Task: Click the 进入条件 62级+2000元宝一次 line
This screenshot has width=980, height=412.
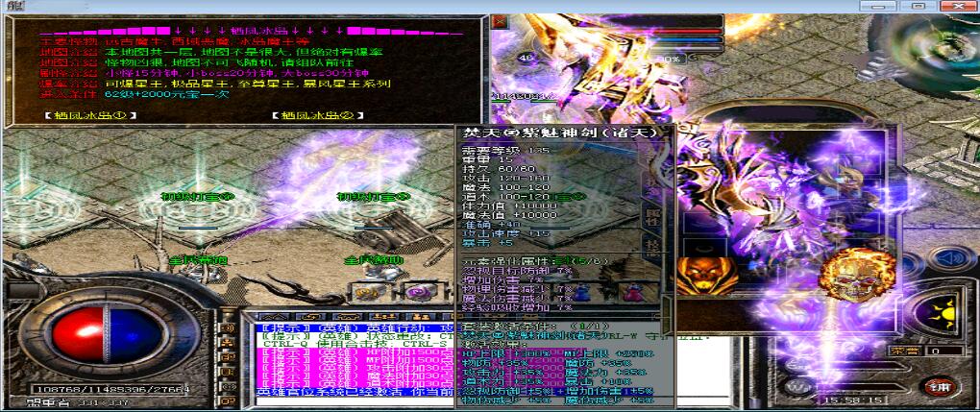Action: [135, 94]
